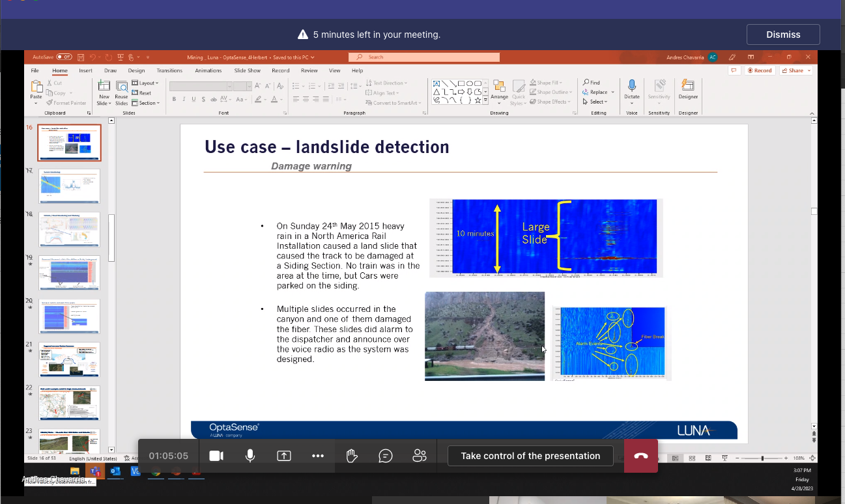Open the Reuse Slides pane
845x504 pixels.
122,92
